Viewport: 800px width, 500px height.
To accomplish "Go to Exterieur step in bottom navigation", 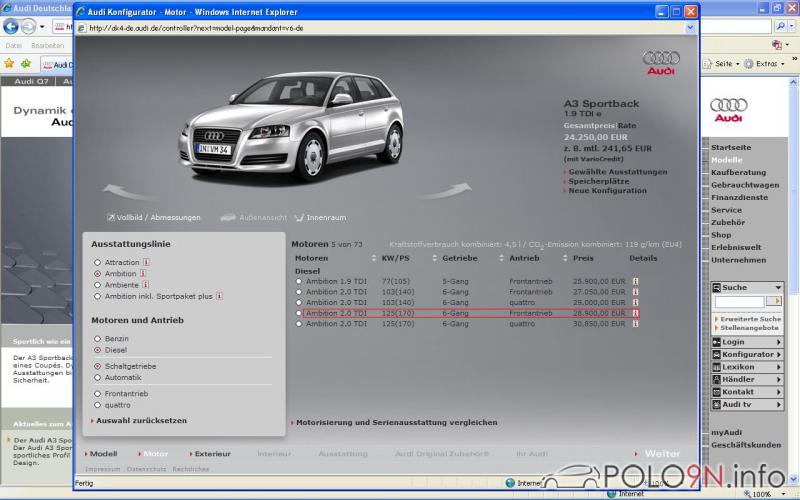I will [210, 454].
